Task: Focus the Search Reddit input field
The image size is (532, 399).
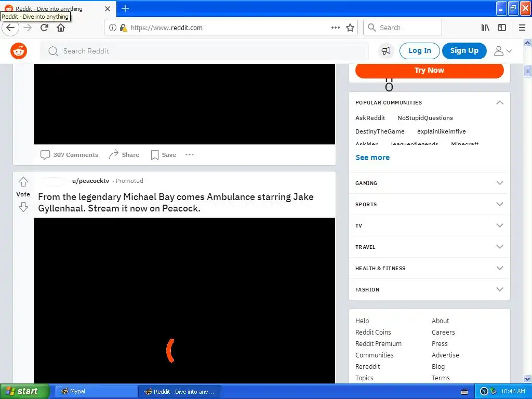Action: [x=204, y=51]
